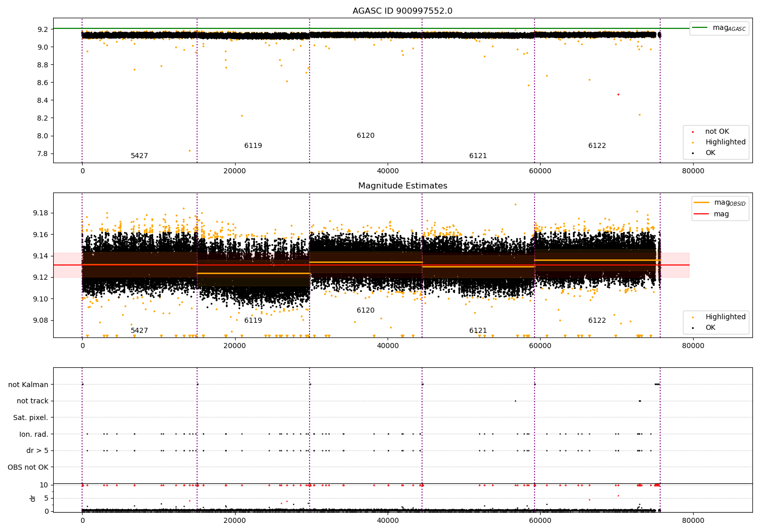Click orange line sample beside mag OBSID
The height and width of the screenshot is (532, 760).
(701, 203)
